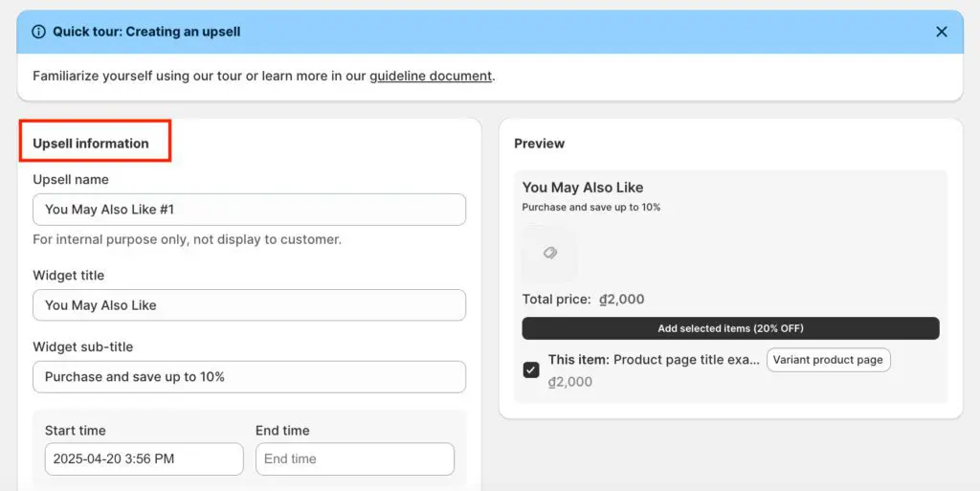Click the Product page title item text
This screenshot has height=491, width=980.
[686, 360]
